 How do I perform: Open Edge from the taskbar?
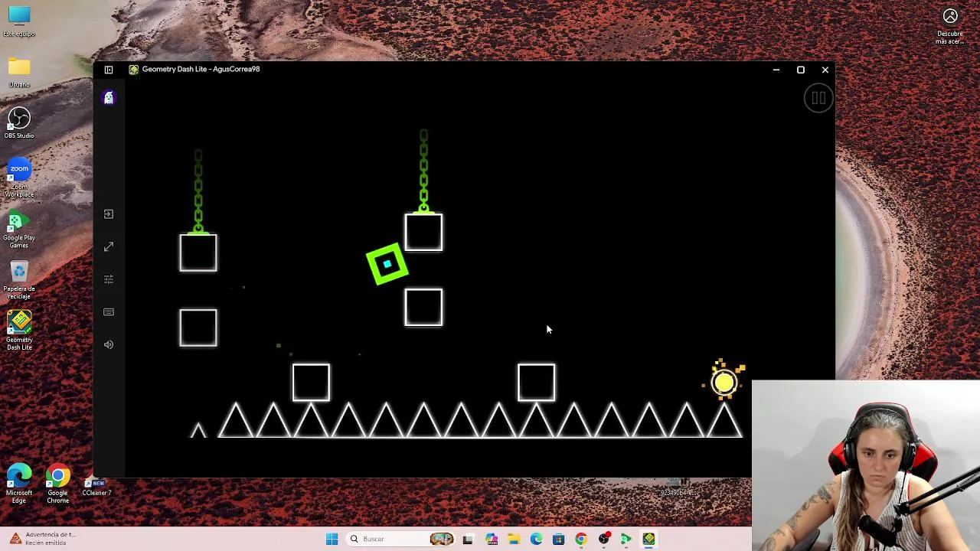(536, 539)
